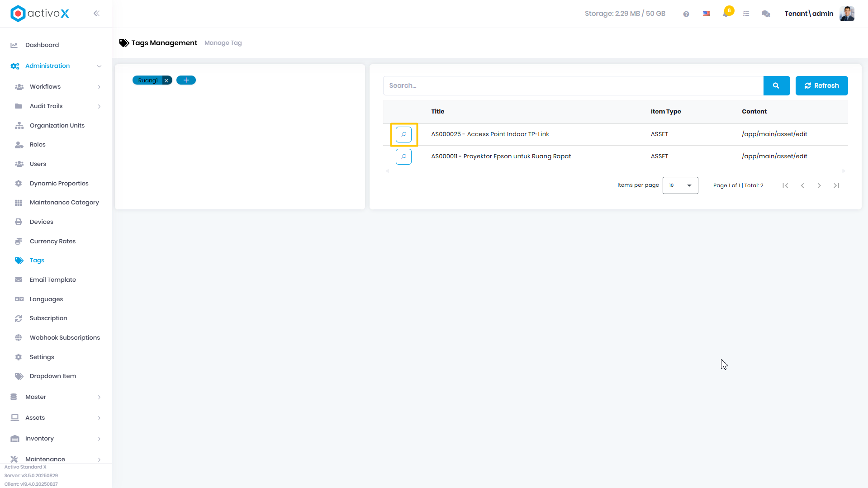Open Roles menu item
Image resolution: width=868 pixels, height=488 pixels.
(x=38, y=145)
